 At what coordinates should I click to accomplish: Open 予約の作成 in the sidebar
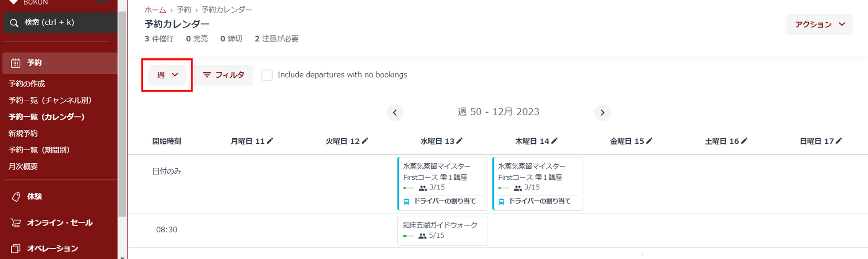[x=27, y=83]
